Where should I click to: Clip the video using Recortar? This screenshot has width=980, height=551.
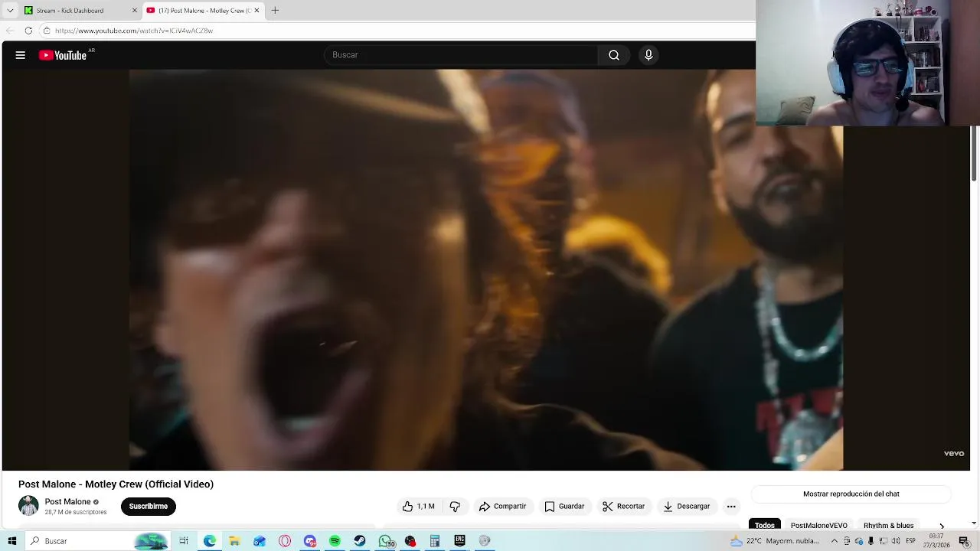click(623, 506)
